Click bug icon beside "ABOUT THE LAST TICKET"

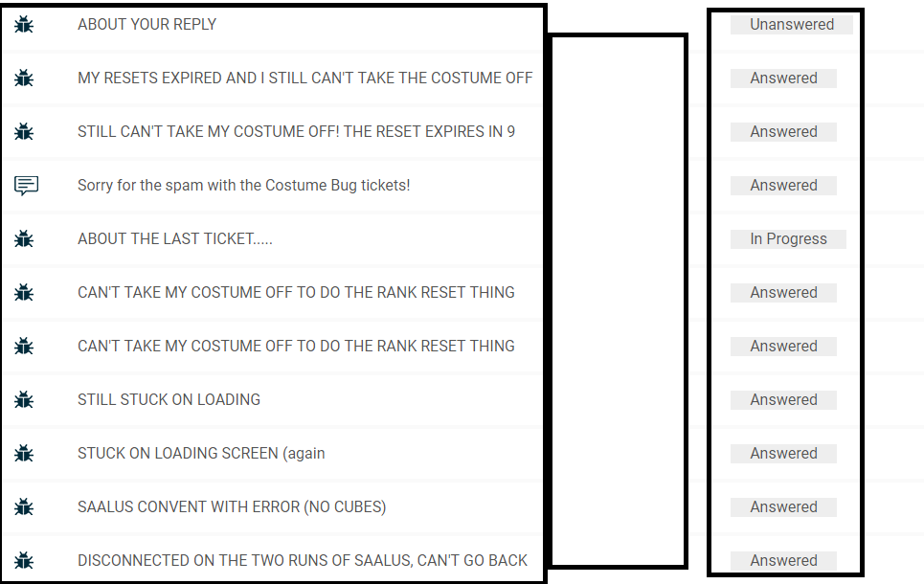24,239
